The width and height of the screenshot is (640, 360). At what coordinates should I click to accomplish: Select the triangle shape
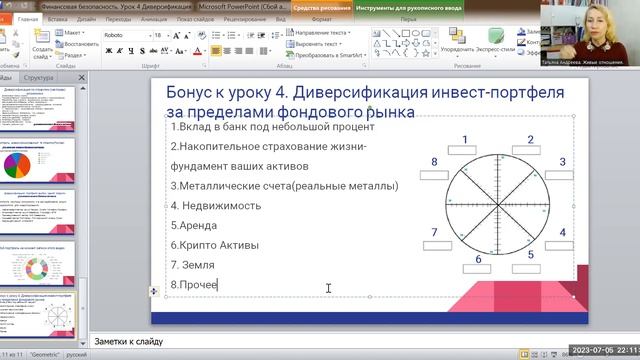click(376, 43)
